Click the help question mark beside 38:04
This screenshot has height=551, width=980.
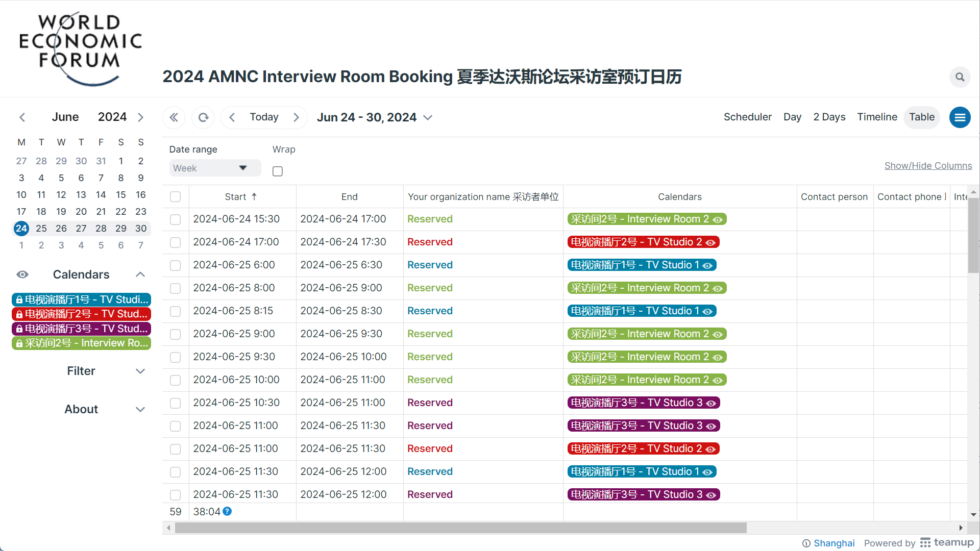tap(227, 511)
